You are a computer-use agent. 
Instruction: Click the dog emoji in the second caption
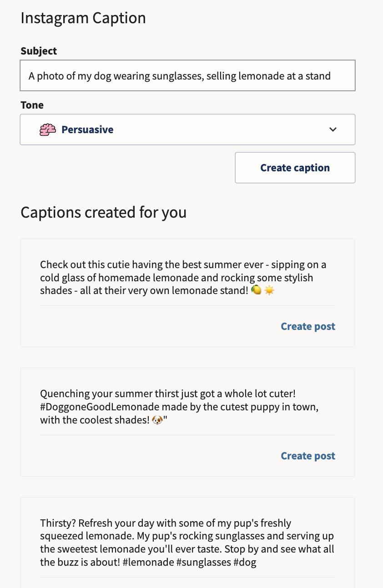tap(157, 420)
